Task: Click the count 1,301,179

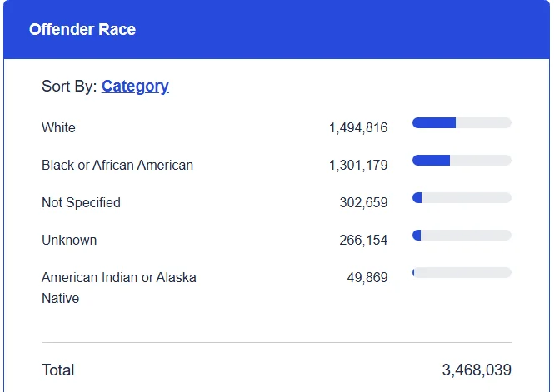Action: pyautogui.click(x=358, y=165)
